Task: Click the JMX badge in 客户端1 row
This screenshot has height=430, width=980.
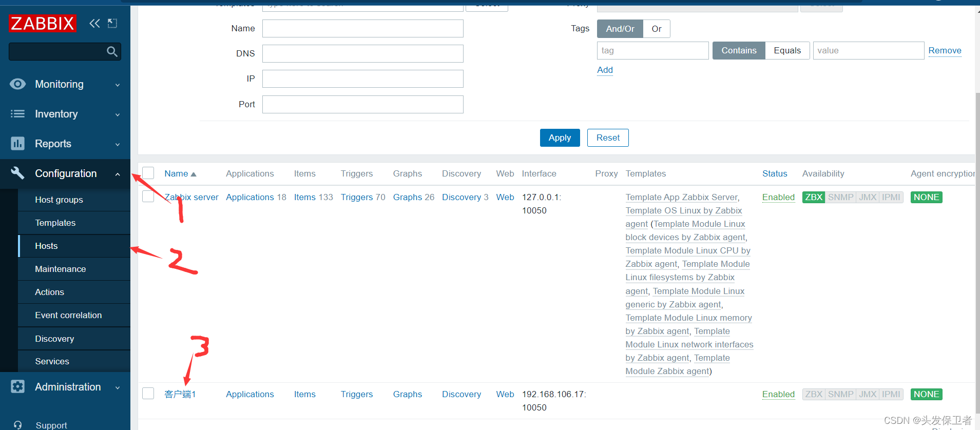Action: pos(868,394)
